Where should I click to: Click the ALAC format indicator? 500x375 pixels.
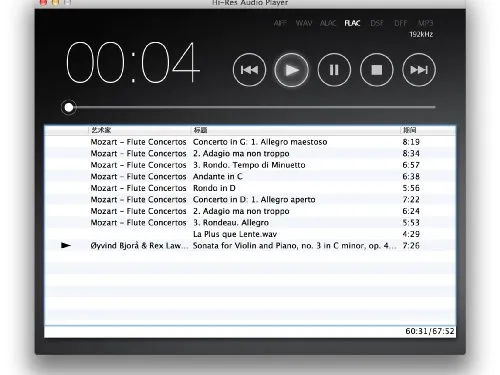pos(328,23)
